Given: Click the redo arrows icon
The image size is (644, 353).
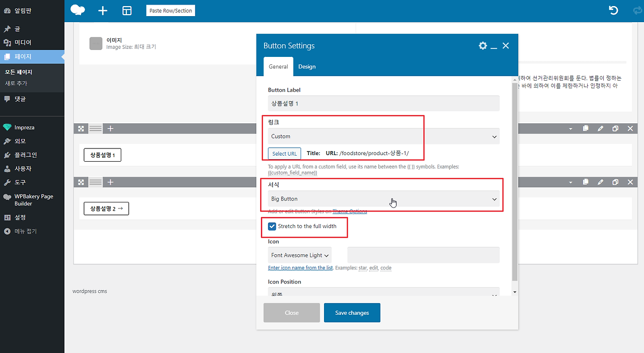Looking at the screenshot, I should point(637,11).
